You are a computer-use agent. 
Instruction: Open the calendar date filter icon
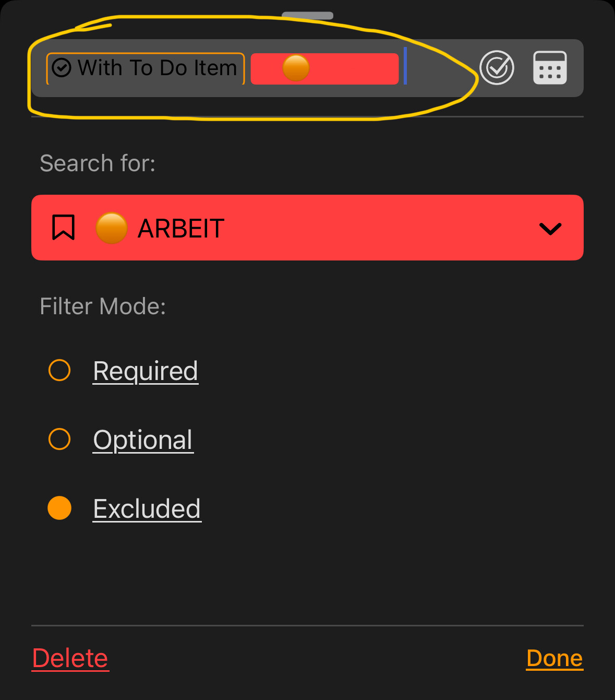click(550, 68)
